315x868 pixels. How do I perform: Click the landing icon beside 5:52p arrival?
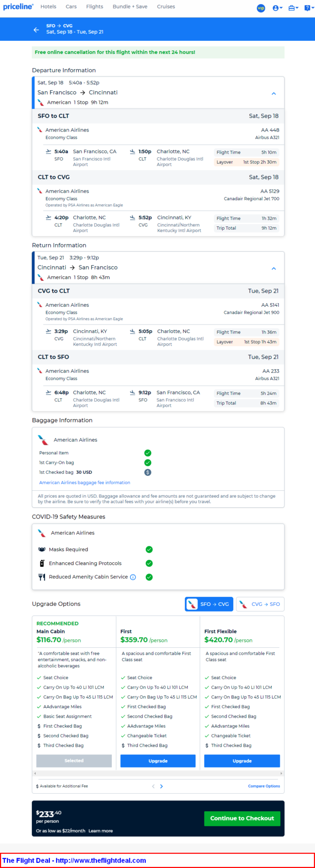(133, 218)
